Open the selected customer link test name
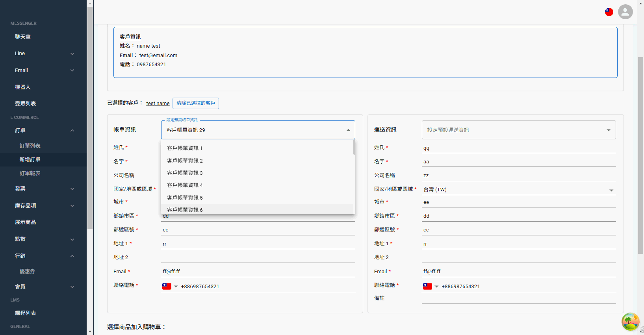This screenshot has height=335, width=644. tap(158, 104)
